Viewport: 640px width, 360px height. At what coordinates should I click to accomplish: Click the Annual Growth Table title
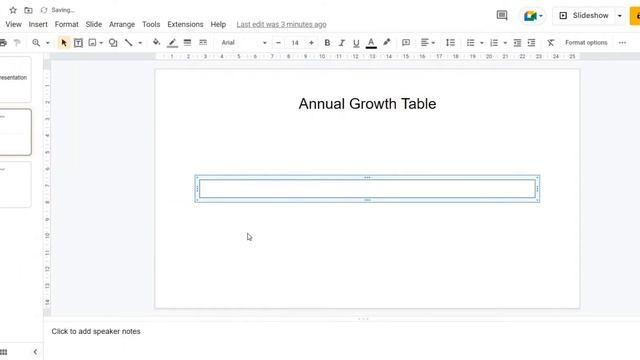367,104
